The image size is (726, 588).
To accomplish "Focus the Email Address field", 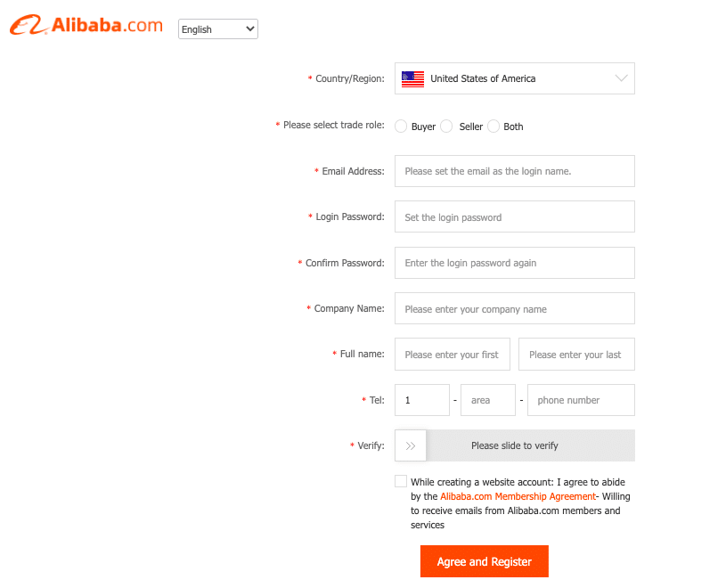I will pos(514,171).
